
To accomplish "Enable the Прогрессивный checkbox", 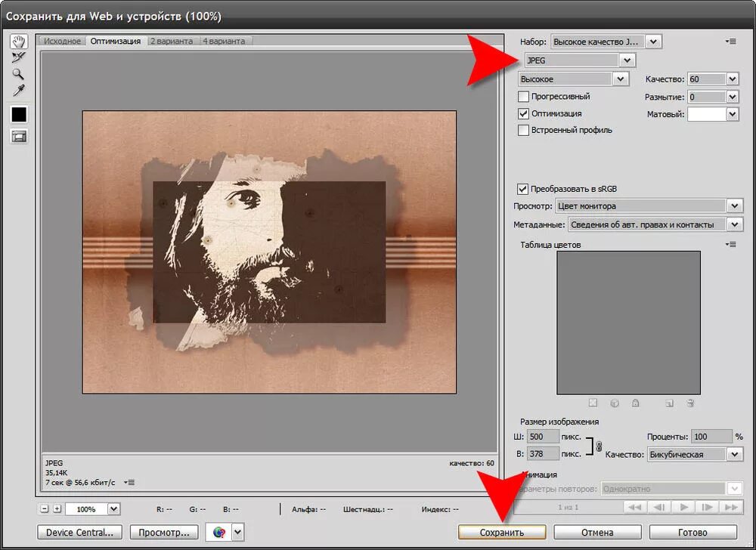I will coord(523,96).
